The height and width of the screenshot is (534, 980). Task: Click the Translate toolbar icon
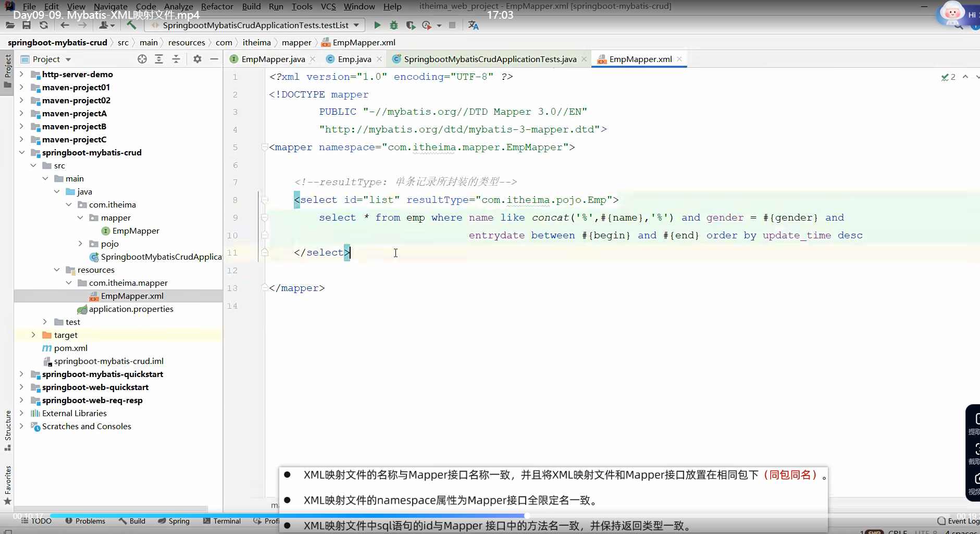click(473, 25)
